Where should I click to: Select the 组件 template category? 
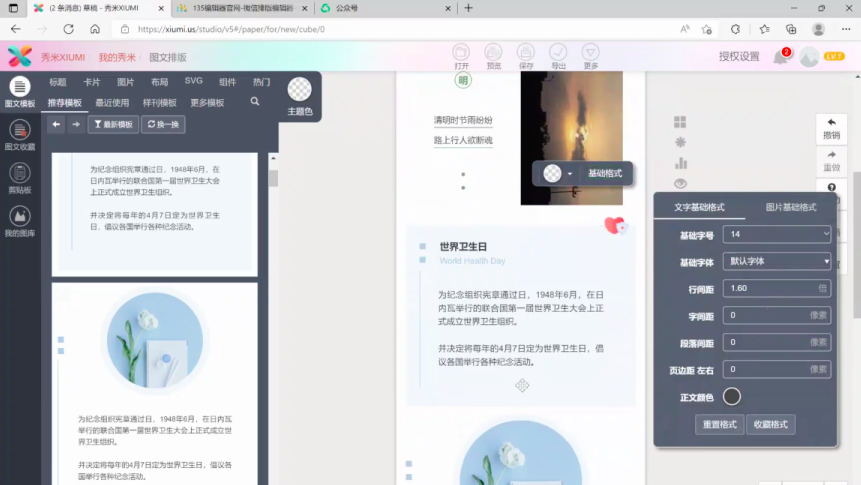pos(227,82)
